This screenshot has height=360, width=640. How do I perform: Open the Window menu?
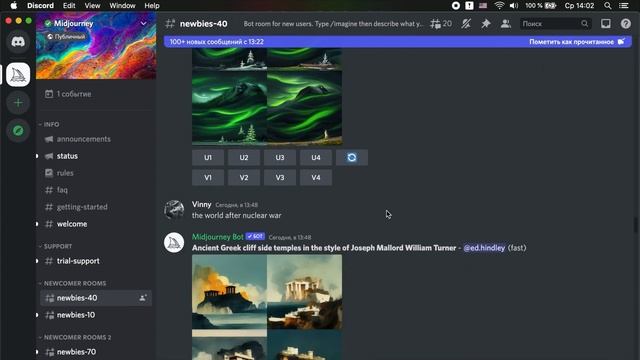click(x=122, y=6)
